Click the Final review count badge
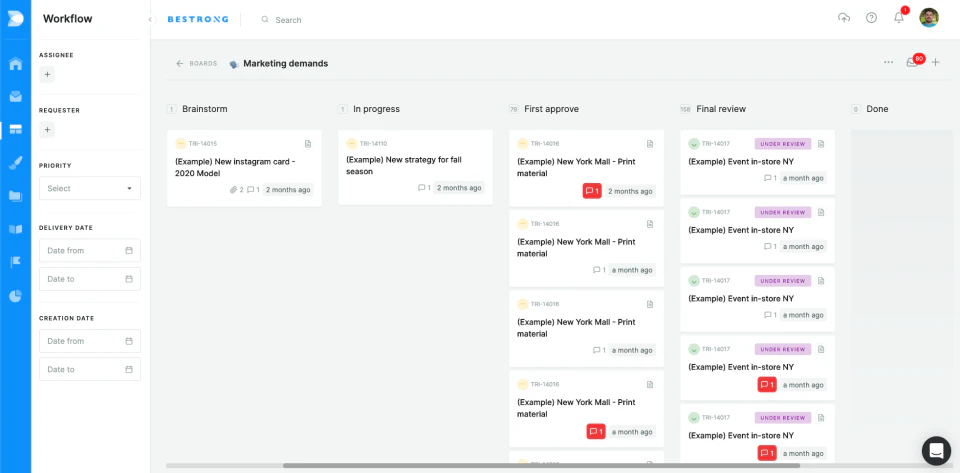 (685, 109)
